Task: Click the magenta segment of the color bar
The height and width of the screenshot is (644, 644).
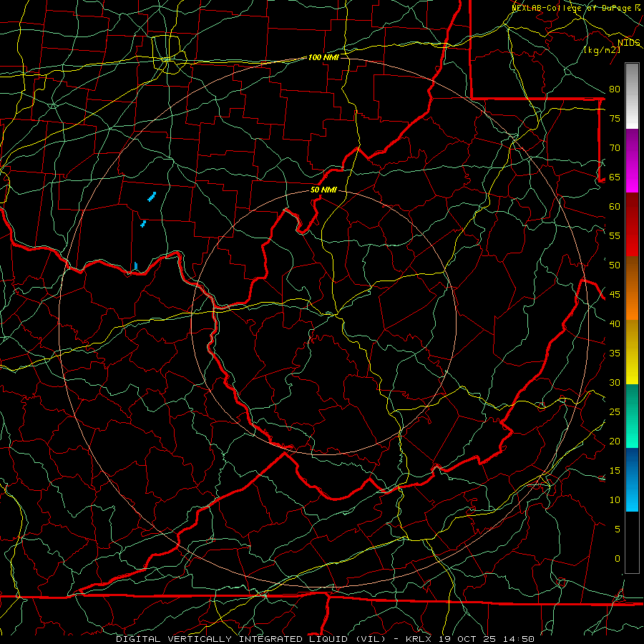Action: click(x=632, y=160)
